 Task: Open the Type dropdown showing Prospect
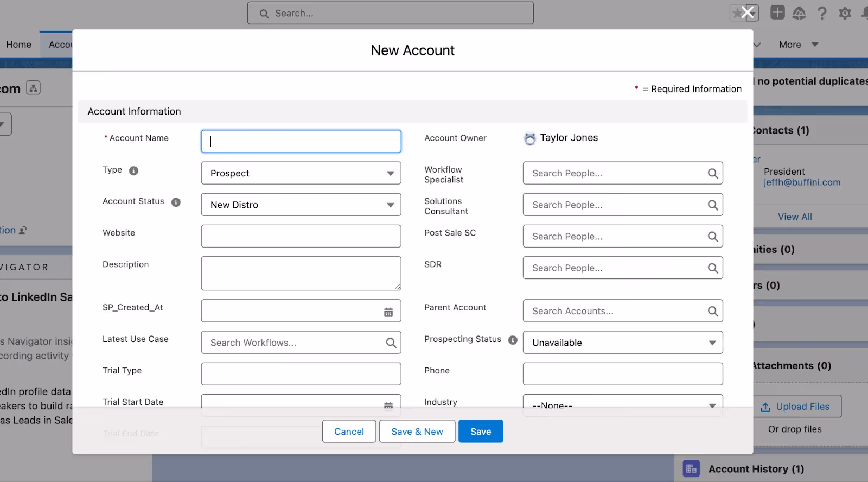point(301,173)
